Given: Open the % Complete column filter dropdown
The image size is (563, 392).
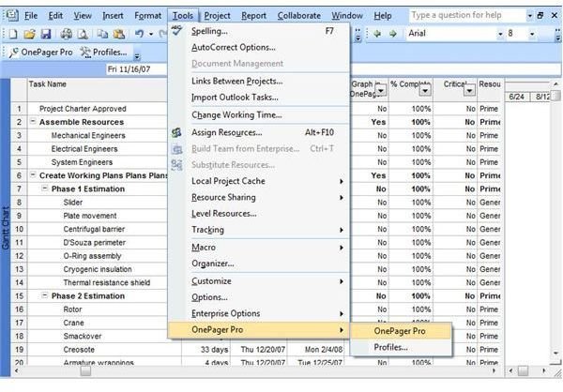Looking at the screenshot, I should point(425,90).
